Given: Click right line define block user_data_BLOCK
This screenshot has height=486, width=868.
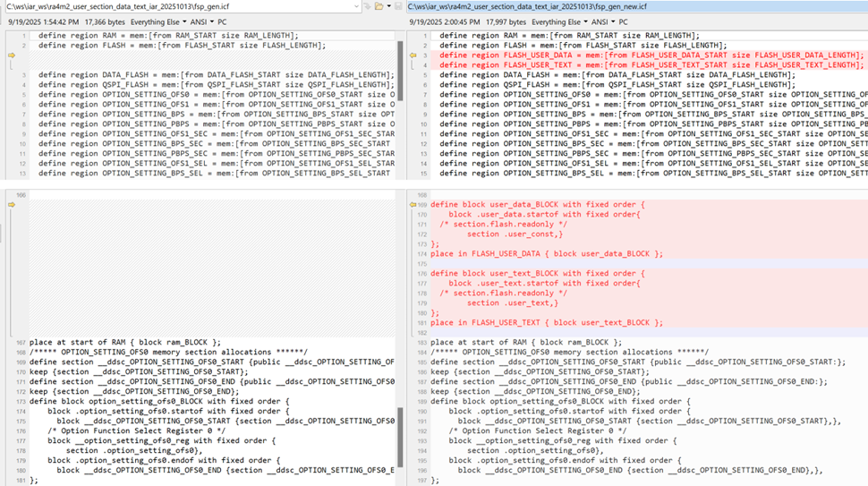Looking at the screenshot, I should pos(538,205).
